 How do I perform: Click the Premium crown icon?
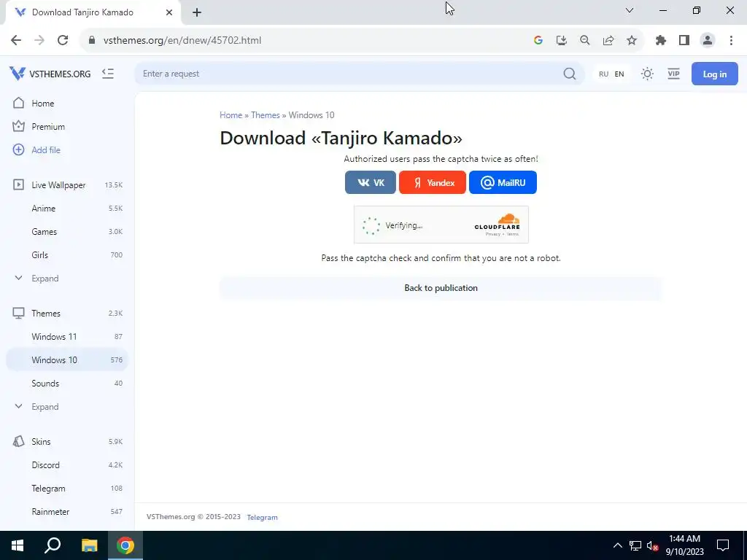18,126
